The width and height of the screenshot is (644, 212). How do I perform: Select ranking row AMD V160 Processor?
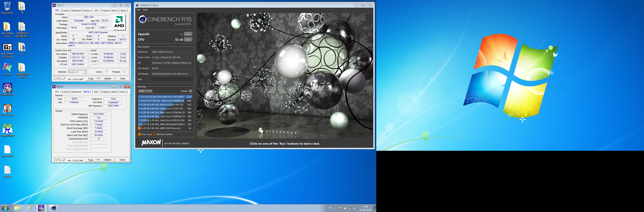point(165,128)
